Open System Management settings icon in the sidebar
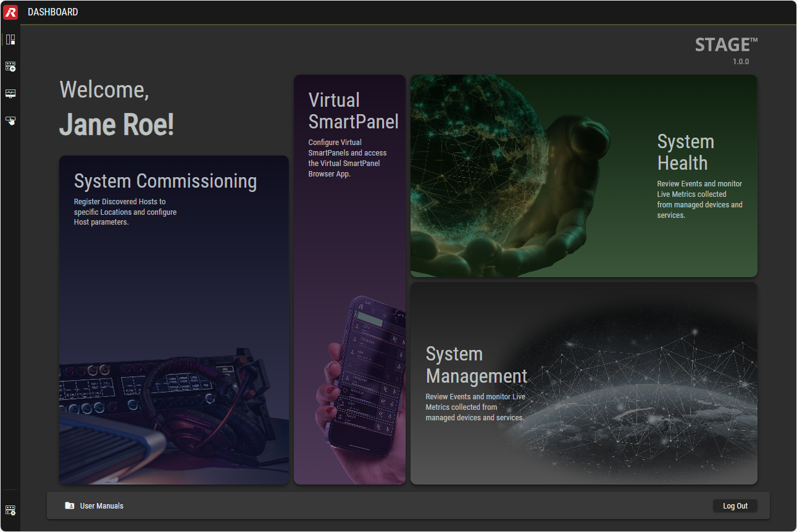 click(x=10, y=510)
